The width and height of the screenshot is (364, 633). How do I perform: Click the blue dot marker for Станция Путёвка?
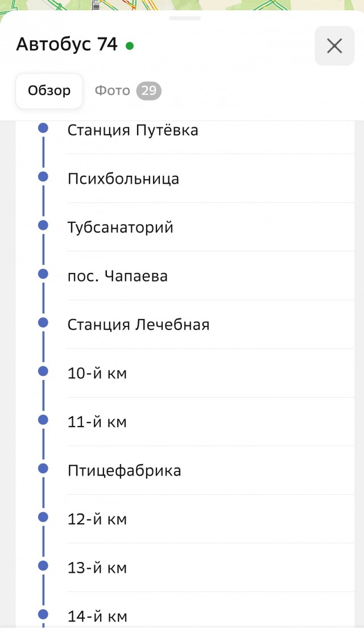[x=43, y=128]
